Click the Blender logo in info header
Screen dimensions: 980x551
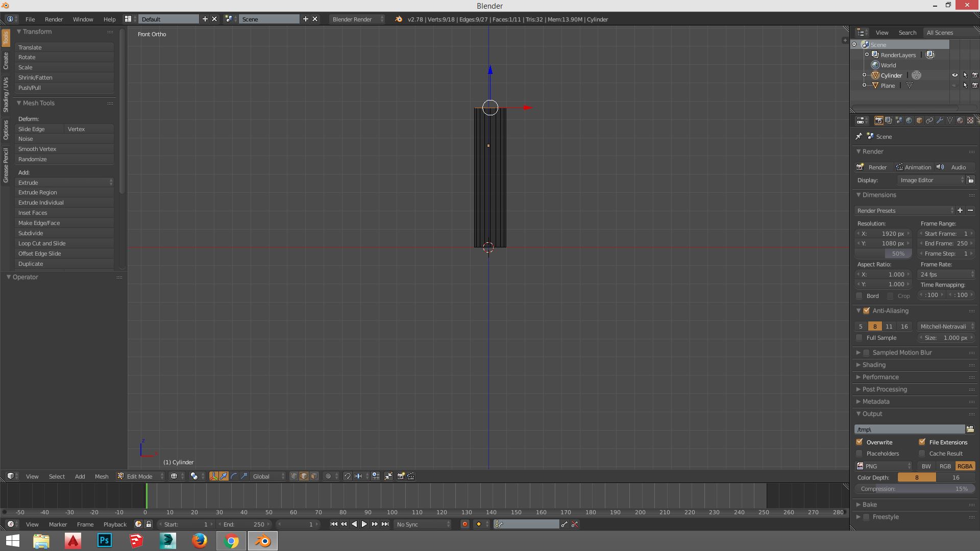pyautogui.click(x=398, y=19)
